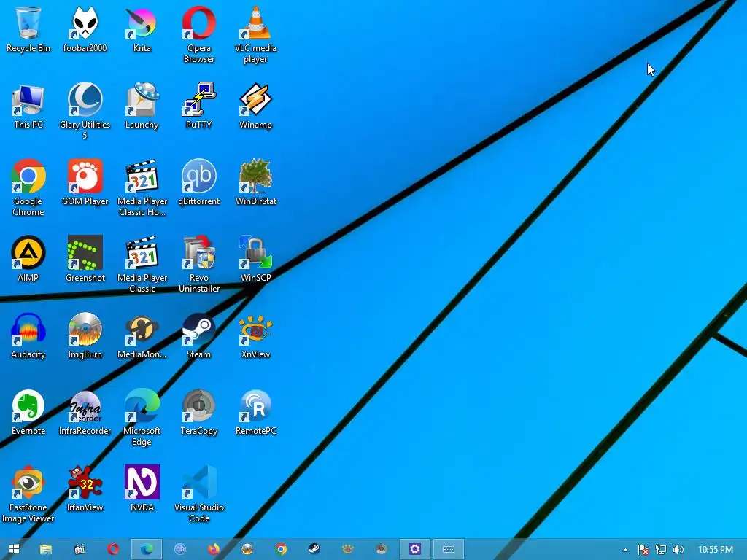The height and width of the screenshot is (560, 747).
Task: Switch to Microsoft Edge in the taskbar
Action: coord(146,549)
